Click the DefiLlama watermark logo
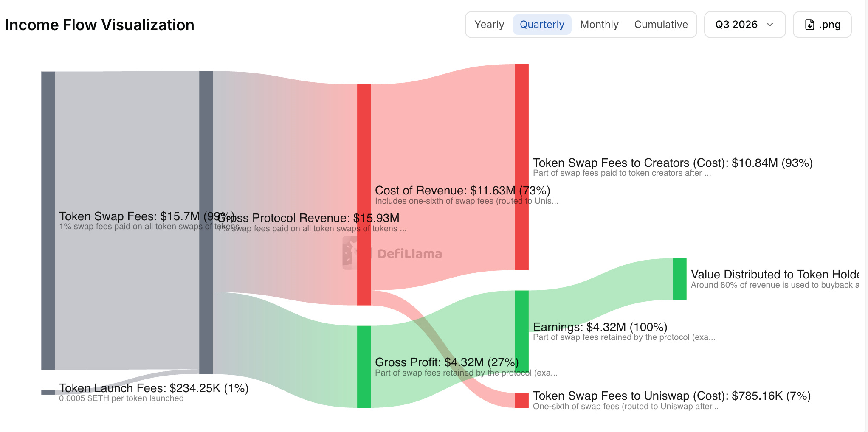The image size is (868, 432). point(392,253)
